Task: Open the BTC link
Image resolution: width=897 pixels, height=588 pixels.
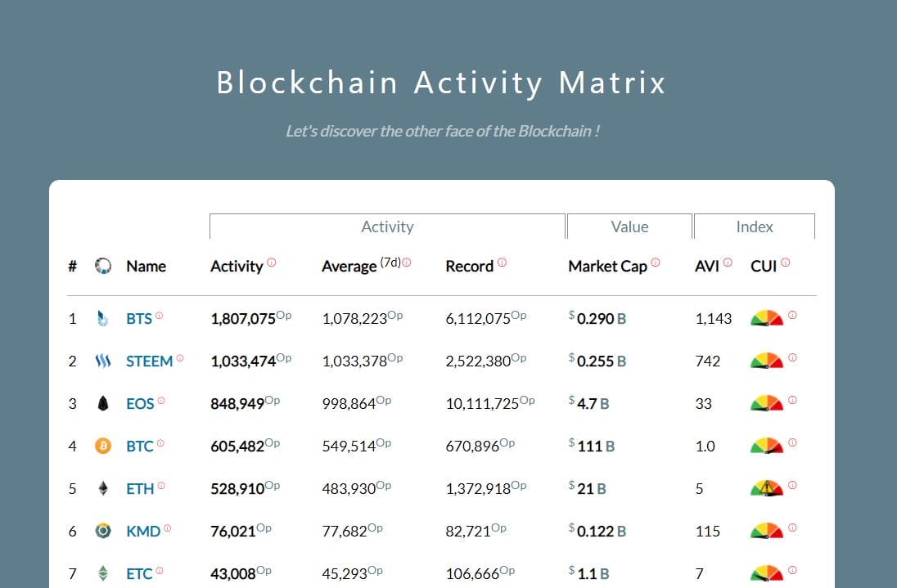Action: tap(140, 447)
